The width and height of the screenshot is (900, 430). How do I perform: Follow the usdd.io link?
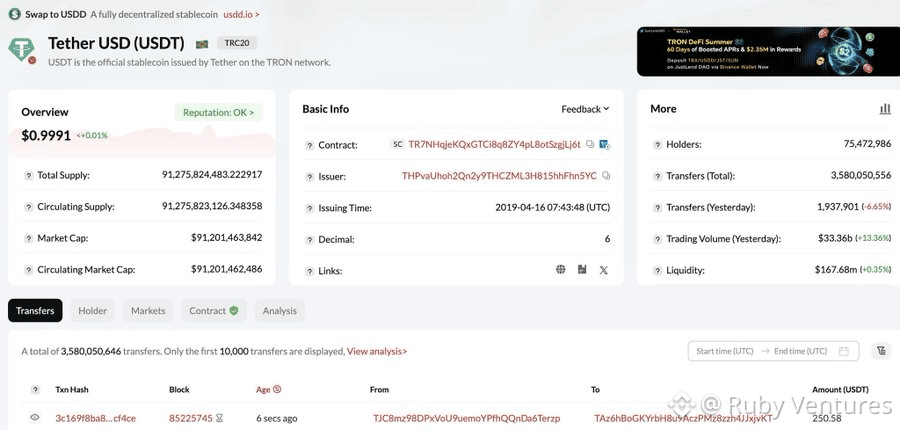pos(241,14)
